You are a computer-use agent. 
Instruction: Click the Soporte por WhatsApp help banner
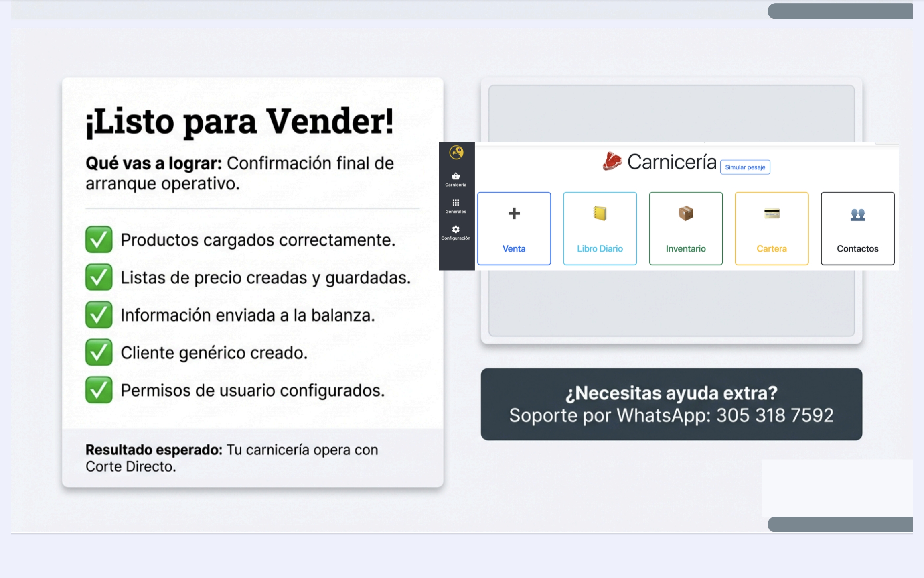pos(671,404)
